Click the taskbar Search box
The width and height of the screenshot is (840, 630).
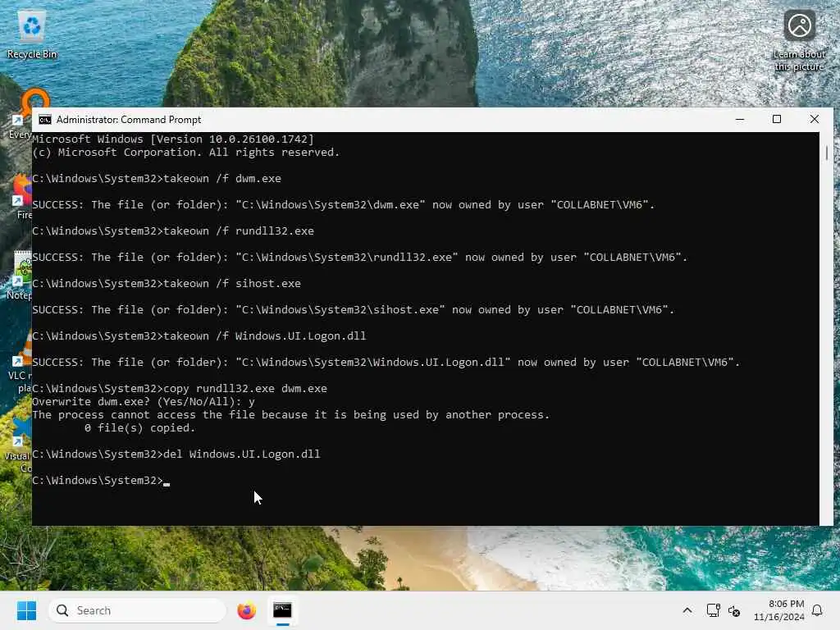(137, 610)
